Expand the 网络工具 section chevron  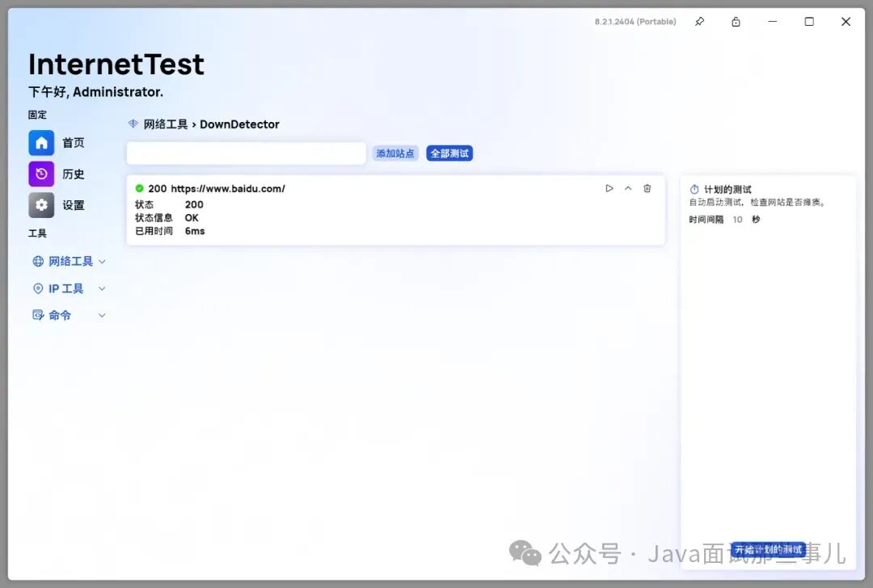tap(102, 262)
